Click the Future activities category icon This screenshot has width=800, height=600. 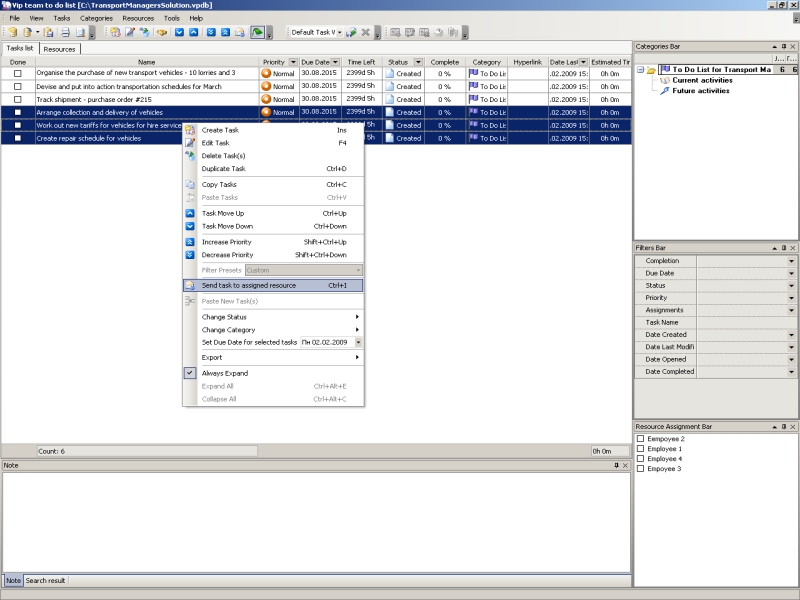tap(664, 91)
